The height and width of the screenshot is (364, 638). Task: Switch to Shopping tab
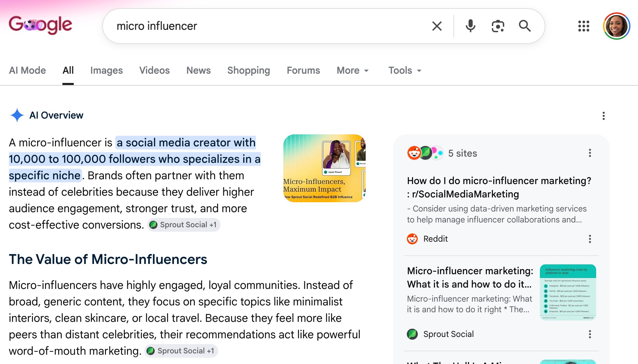pyautogui.click(x=249, y=70)
